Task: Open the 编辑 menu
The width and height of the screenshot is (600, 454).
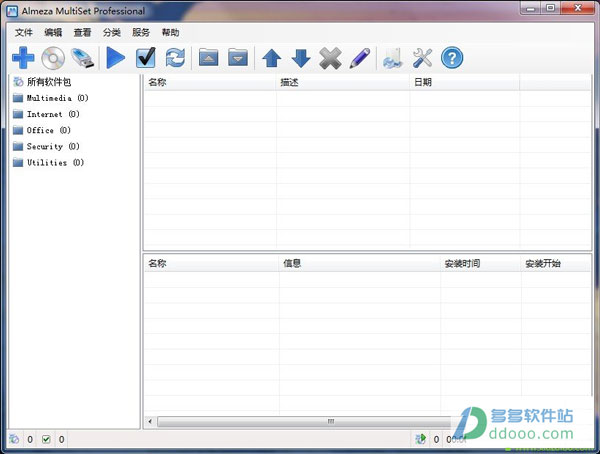Action: pyautogui.click(x=53, y=33)
